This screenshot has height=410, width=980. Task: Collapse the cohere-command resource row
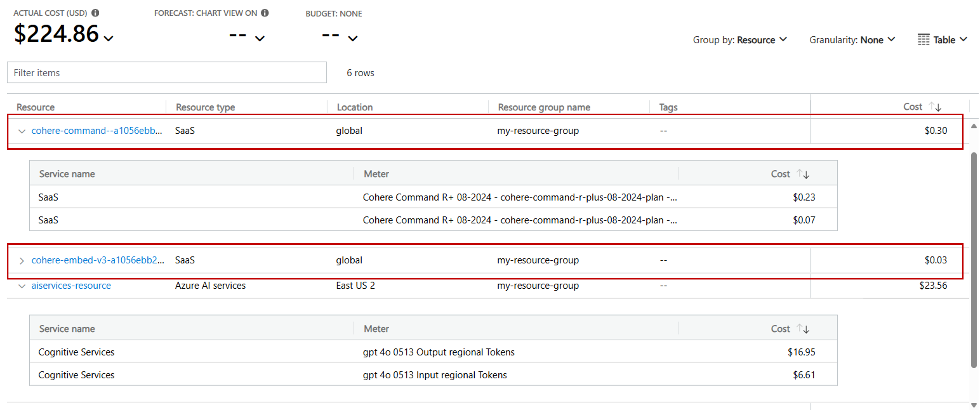click(22, 131)
